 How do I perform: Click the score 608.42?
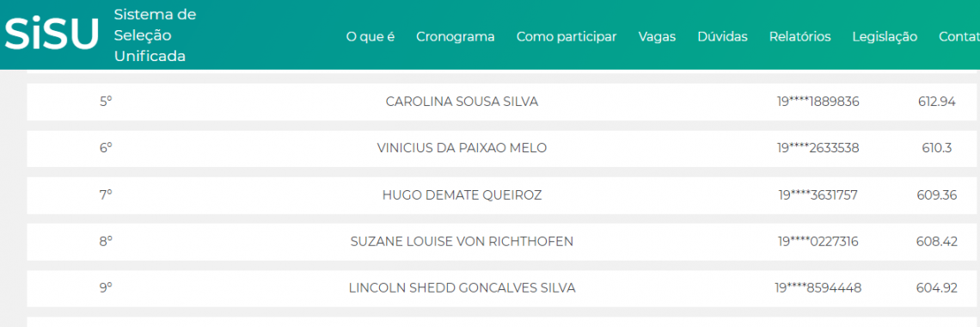click(x=937, y=241)
